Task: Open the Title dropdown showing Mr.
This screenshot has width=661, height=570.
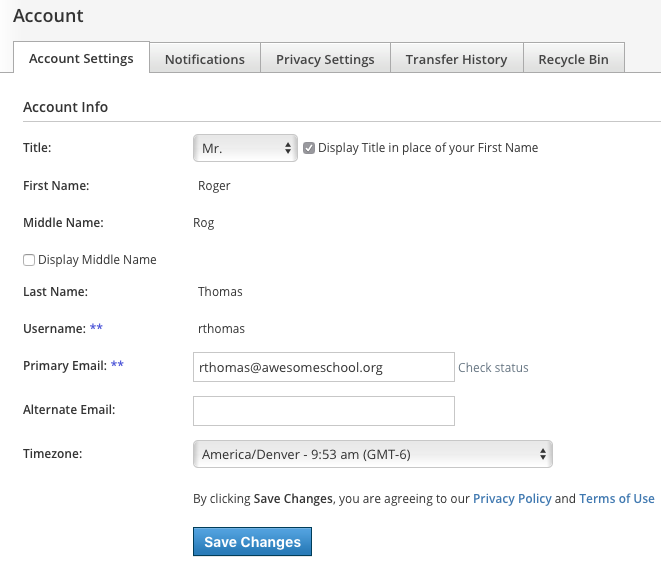Action: pyautogui.click(x=245, y=148)
